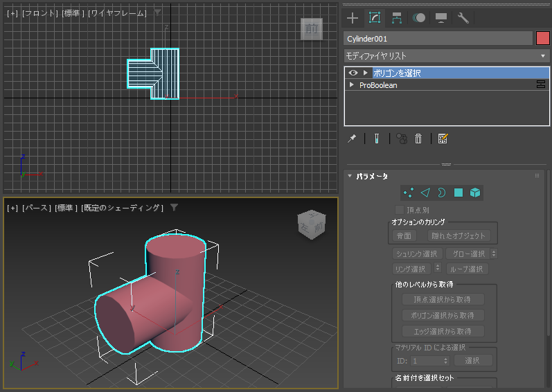Click the front viewport [+] menu
The image size is (552, 392).
[x=12, y=13]
